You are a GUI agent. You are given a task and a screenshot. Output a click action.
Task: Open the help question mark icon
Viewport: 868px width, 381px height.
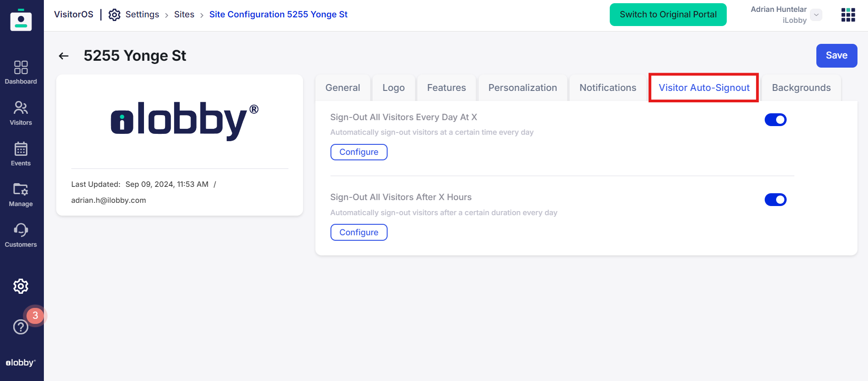coord(21,327)
